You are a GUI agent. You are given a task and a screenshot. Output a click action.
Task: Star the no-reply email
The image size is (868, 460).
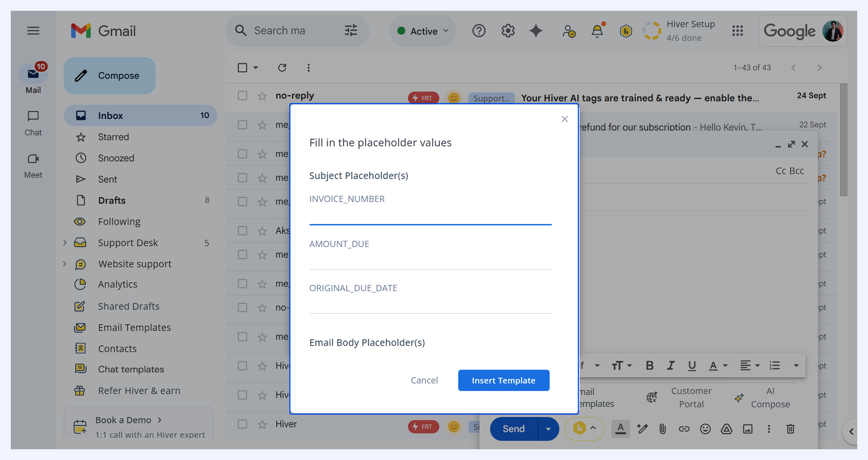tap(262, 96)
